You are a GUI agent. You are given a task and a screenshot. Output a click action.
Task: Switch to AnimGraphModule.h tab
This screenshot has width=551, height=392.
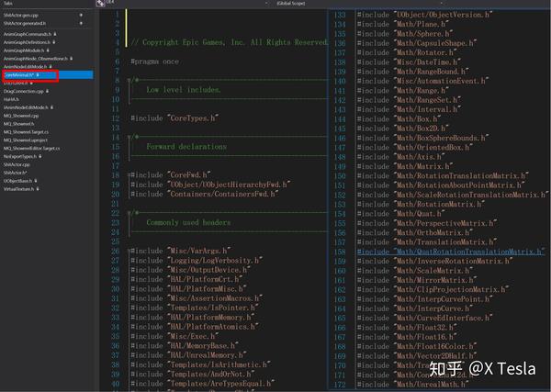coord(24,50)
